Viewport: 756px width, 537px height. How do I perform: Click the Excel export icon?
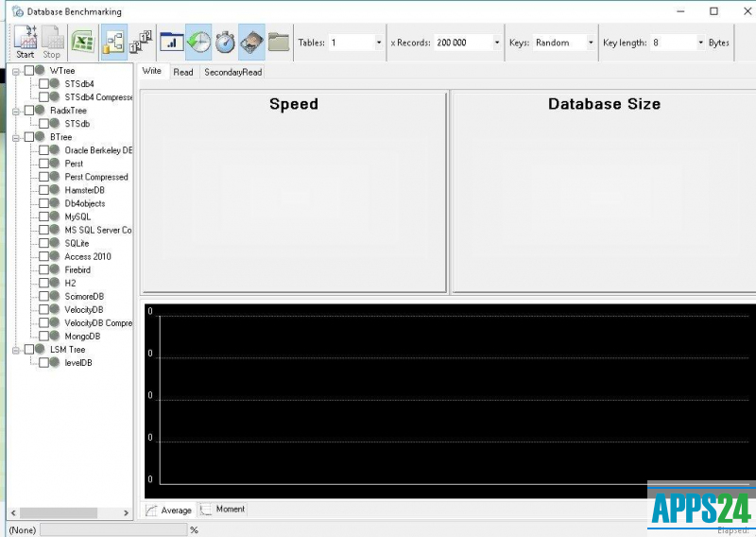83,43
